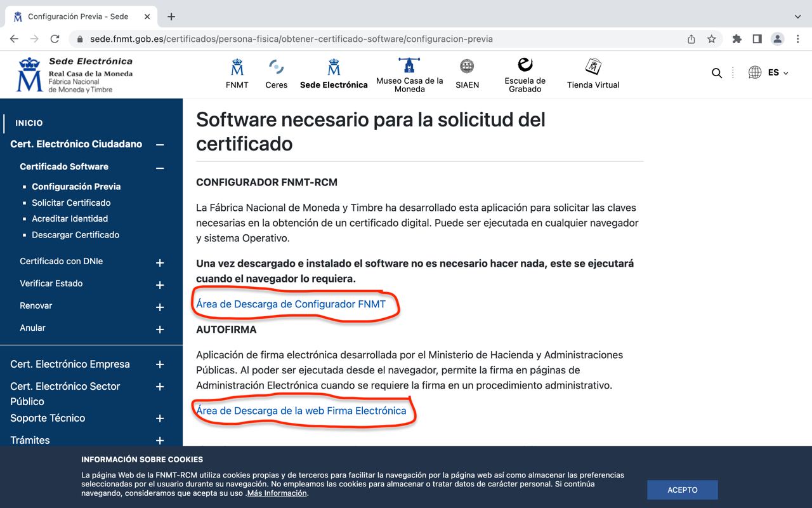Image resolution: width=812 pixels, height=508 pixels.
Task: Expand Verificar Estado with plus icon
Action: point(160,285)
